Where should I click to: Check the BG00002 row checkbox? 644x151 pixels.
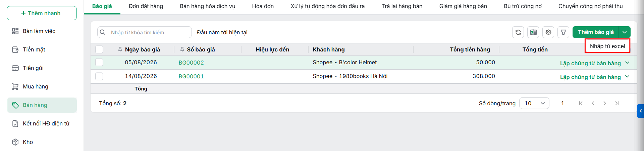tap(99, 62)
